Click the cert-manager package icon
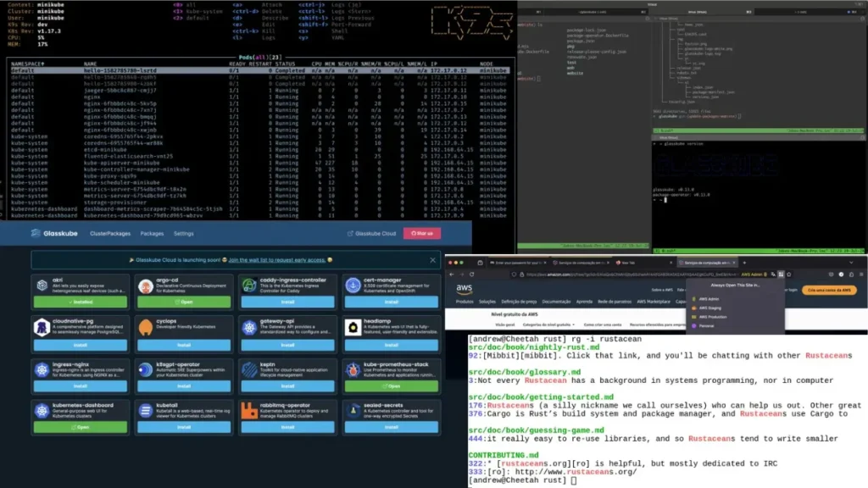The width and height of the screenshot is (868, 488). point(353,286)
